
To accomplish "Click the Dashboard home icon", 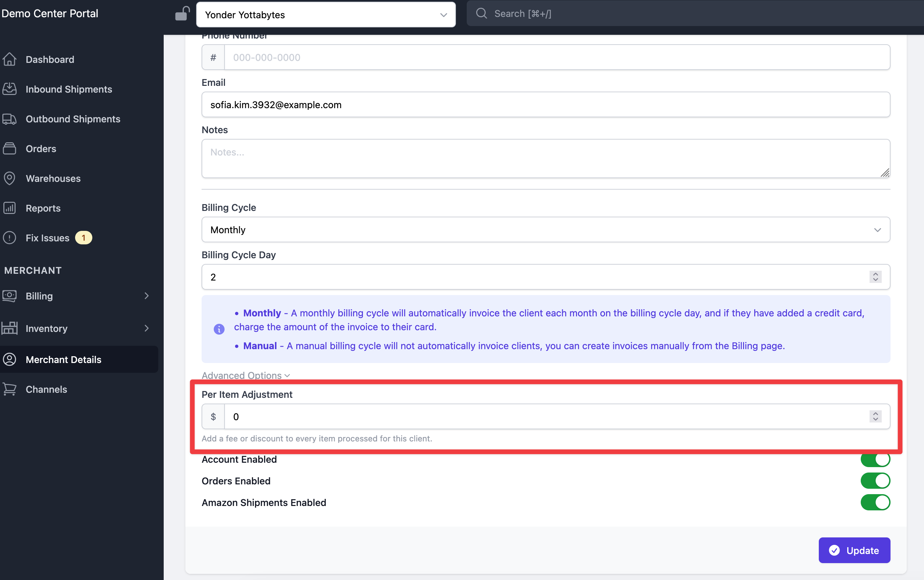I will tap(9, 59).
